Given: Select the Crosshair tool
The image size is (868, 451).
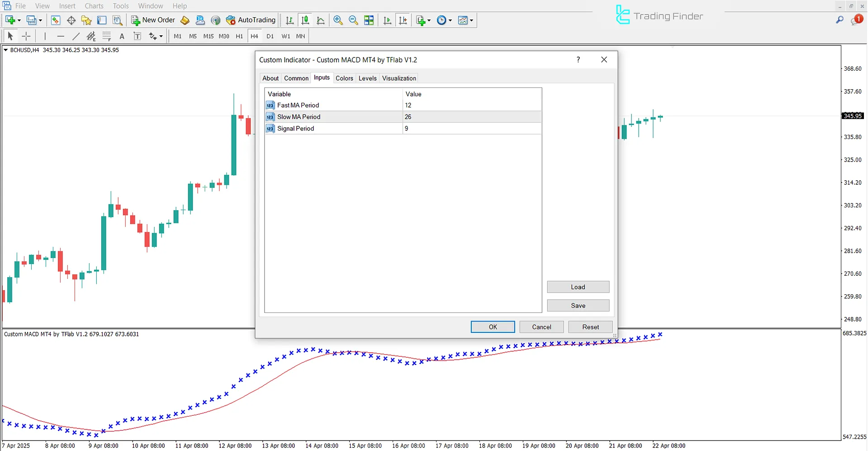Looking at the screenshot, I should tap(26, 36).
